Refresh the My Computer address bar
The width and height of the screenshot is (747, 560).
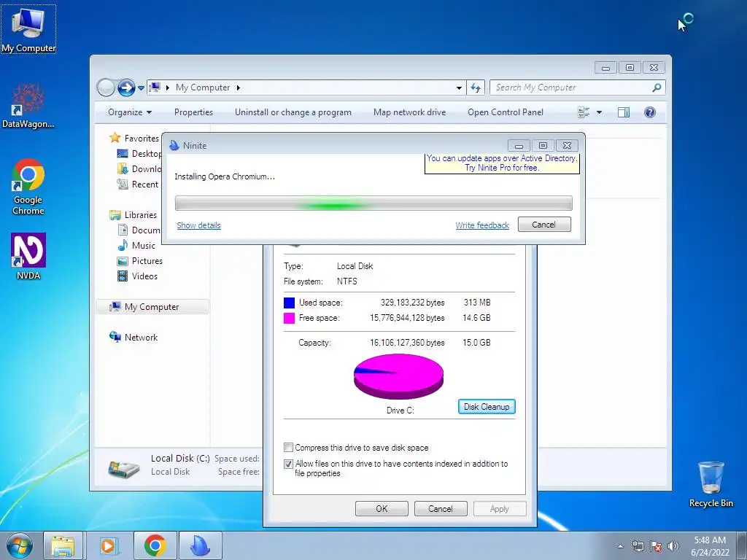[476, 87]
